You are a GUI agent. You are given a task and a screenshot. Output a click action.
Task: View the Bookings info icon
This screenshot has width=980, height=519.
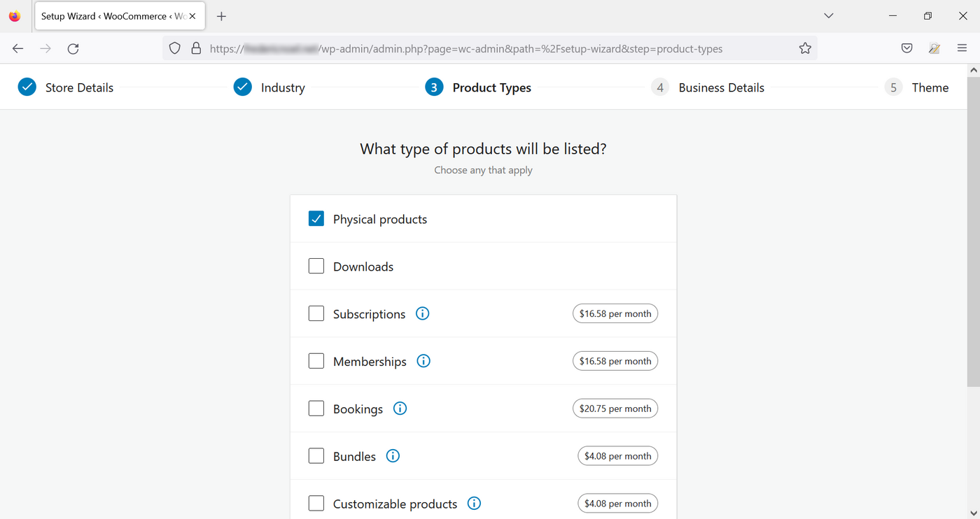(x=400, y=408)
